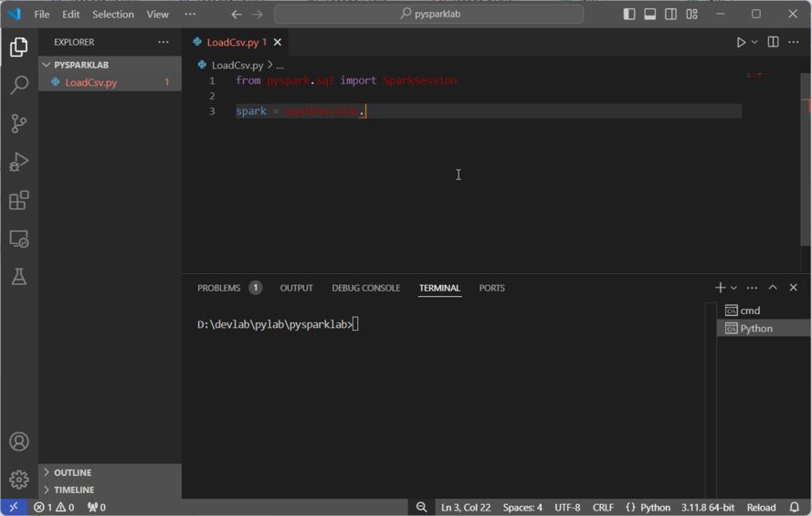812x516 pixels.
Task: Expand the OUTLINE section
Action: [72, 472]
